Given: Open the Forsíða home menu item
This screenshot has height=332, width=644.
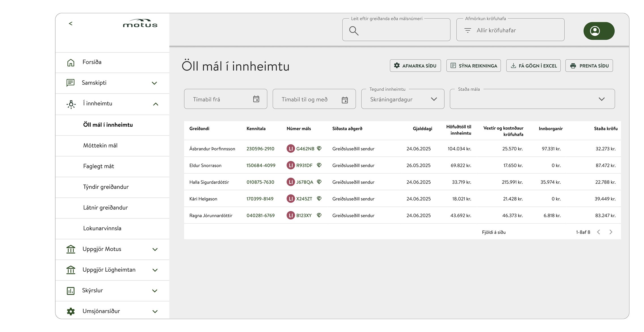Looking at the screenshot, I should [92, 62].
